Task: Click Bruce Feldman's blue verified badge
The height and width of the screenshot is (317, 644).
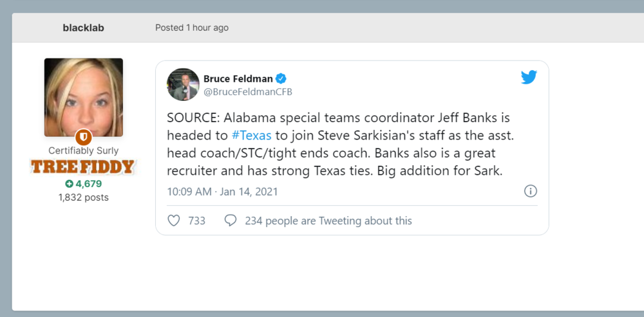Action: click(281, 78)
